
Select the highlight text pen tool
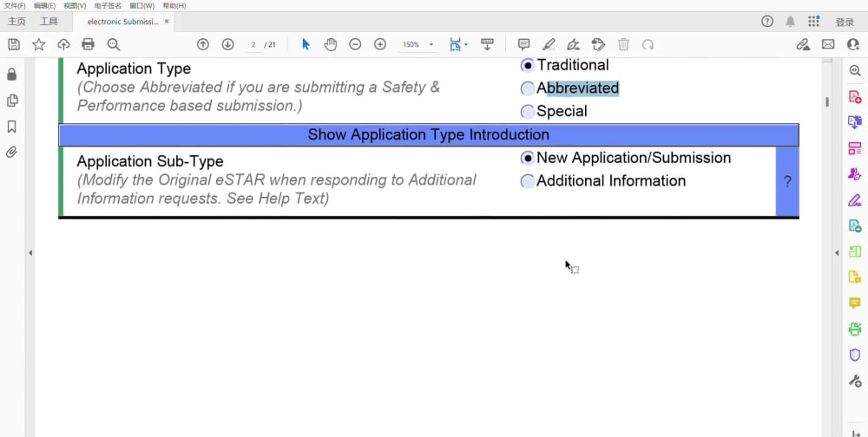coord(549,44)
